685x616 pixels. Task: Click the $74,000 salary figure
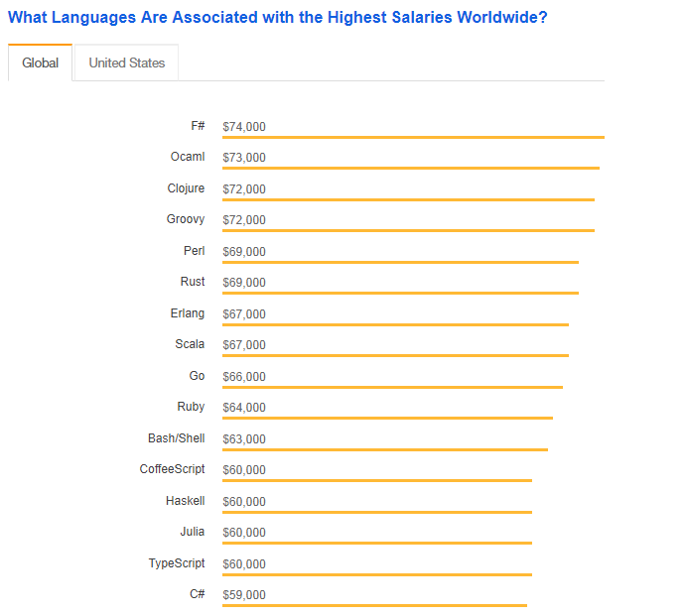tap(244, 127)
